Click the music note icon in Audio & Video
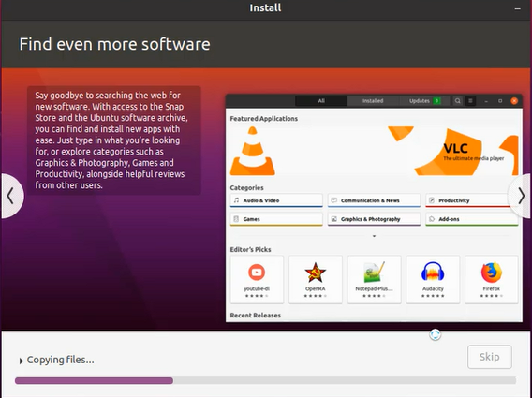Viewport: 532px width, 398px height. point(236,200)
